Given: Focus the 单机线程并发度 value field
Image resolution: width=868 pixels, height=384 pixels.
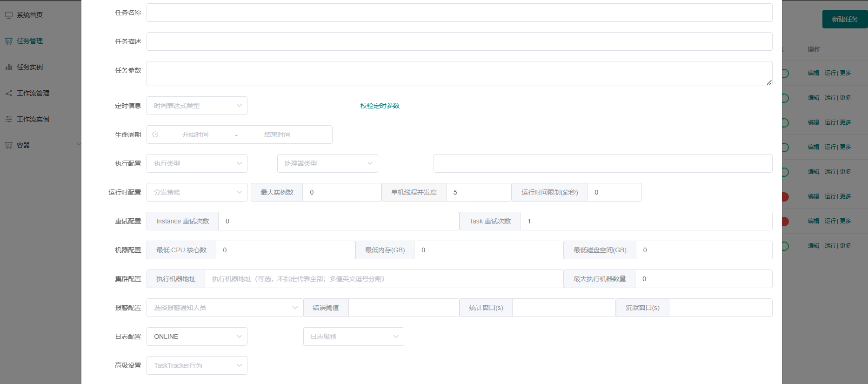Looking at the screenshot, I should (479, 192).
